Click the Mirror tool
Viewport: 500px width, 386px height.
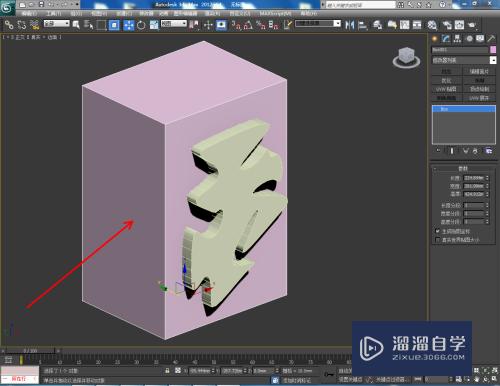tap(350, 25)
